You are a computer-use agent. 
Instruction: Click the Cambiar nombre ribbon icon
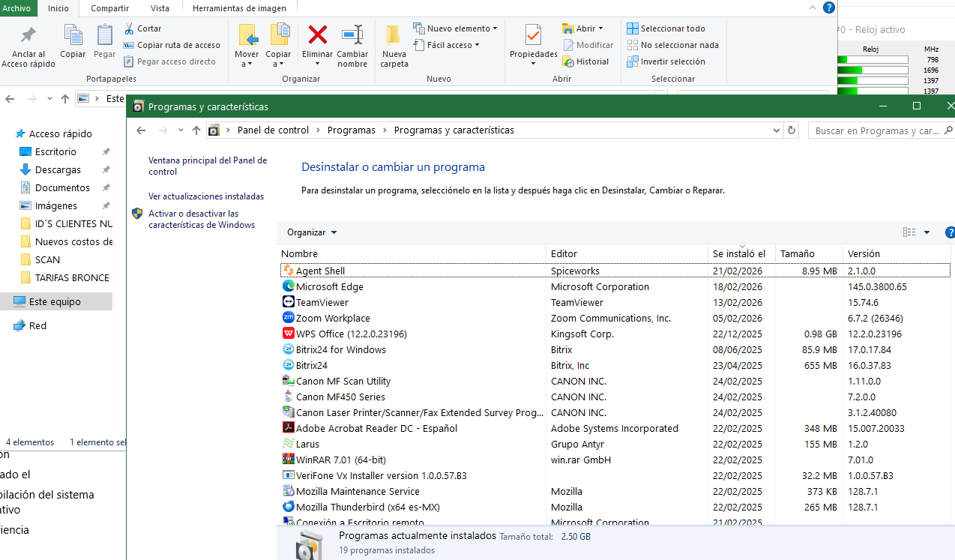pyautogui.click(x=352, y=35)
